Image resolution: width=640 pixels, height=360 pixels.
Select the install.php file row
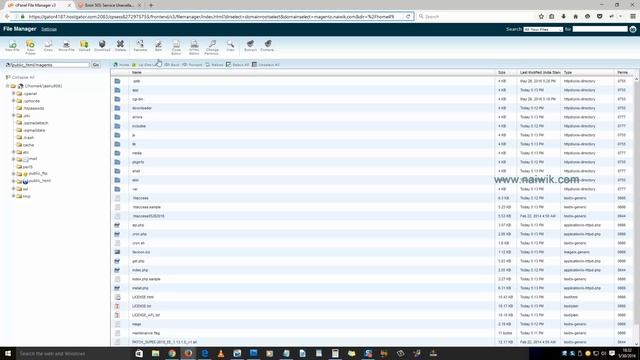[x=372, y=288]
